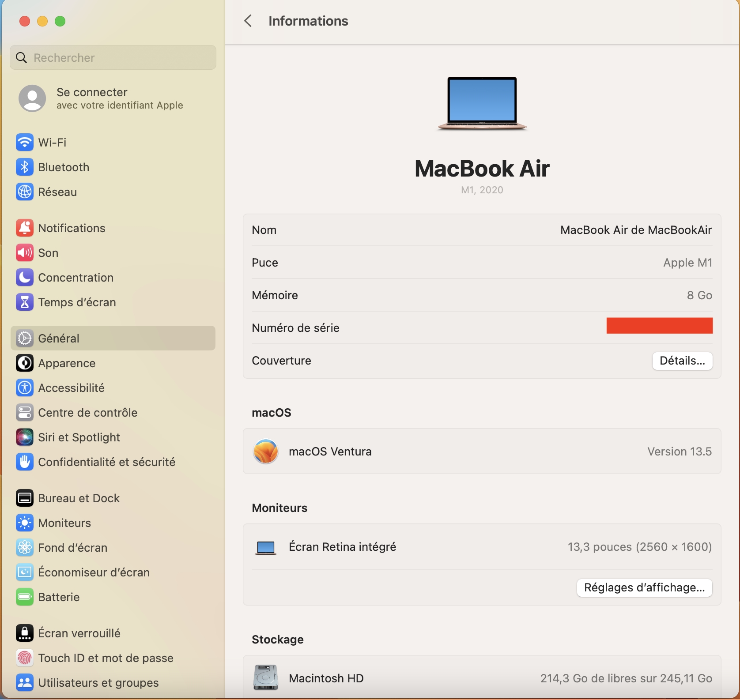Click the magnifying glass search icon
Screen dimensions: 740x700
[21, 57]
